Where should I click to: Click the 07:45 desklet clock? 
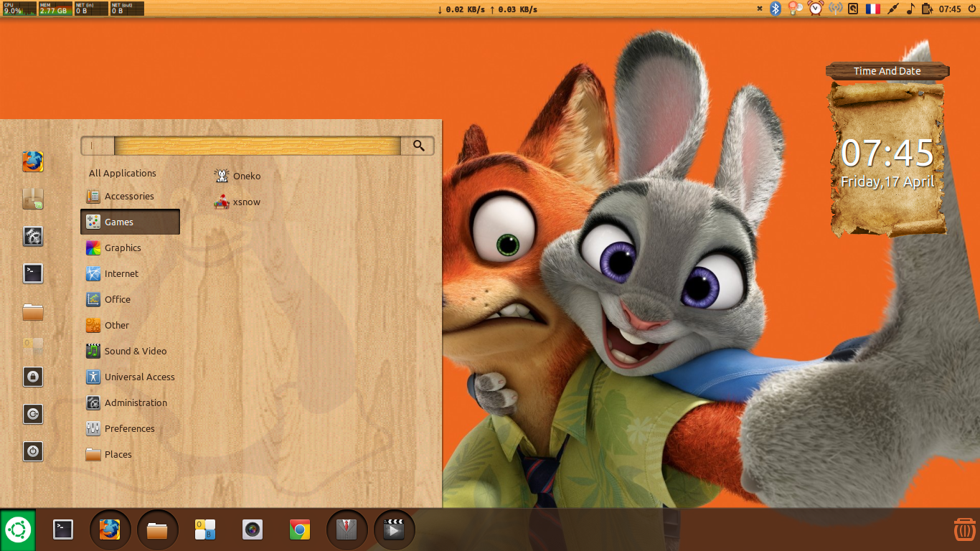coord(887,153)
